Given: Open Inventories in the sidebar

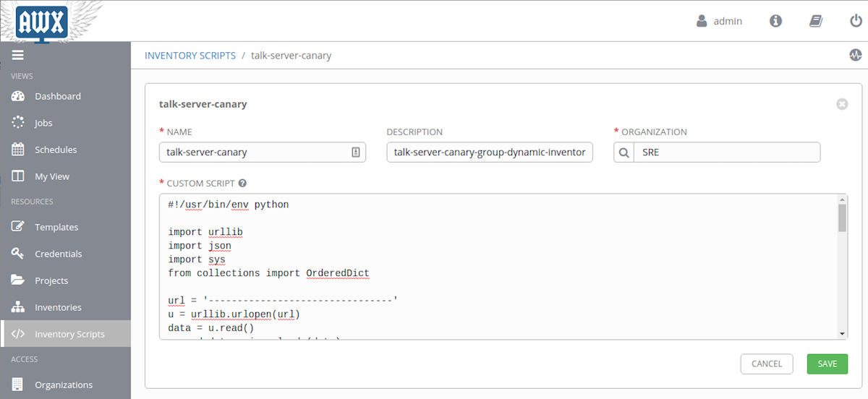Looking at the screenshot, I should click(65, 307).
